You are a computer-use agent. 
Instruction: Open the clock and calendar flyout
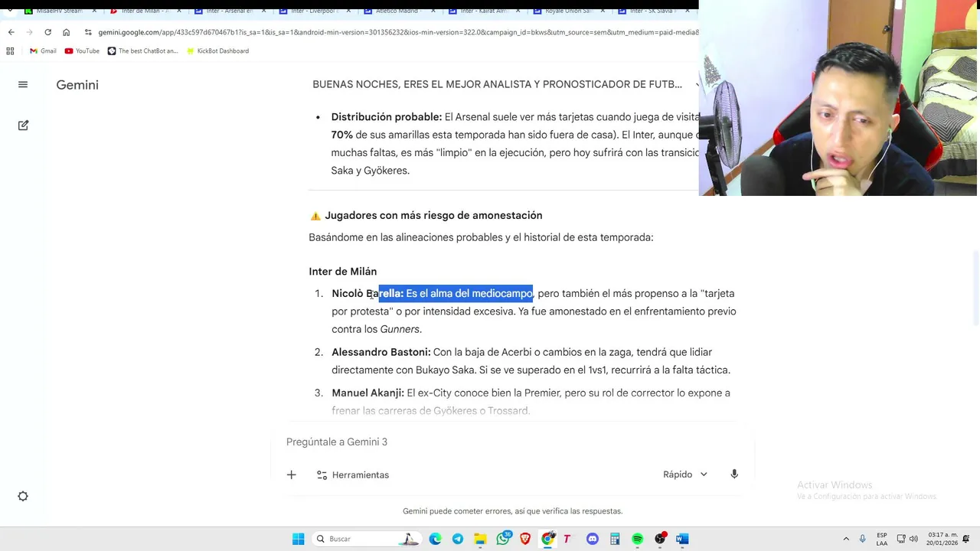(942, 539)
